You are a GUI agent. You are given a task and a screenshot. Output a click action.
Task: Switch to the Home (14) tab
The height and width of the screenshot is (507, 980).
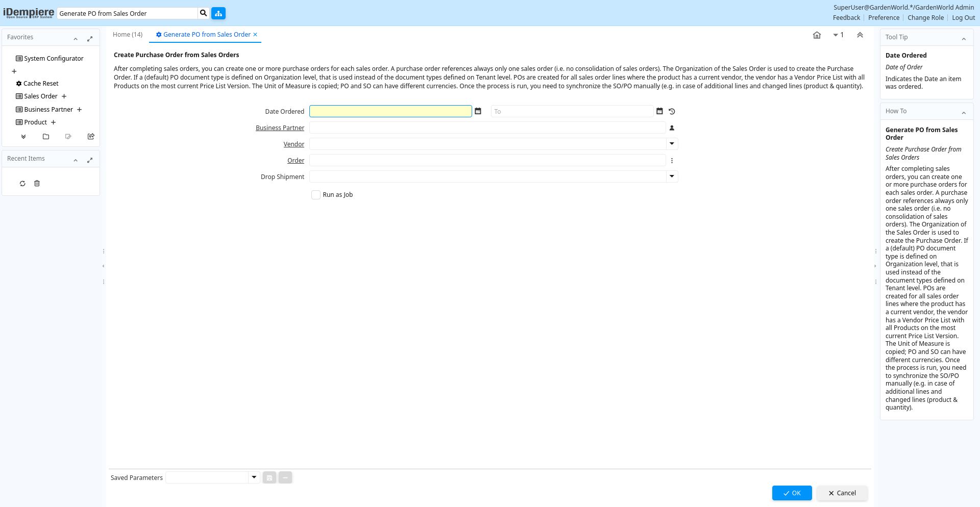point(128,35)
